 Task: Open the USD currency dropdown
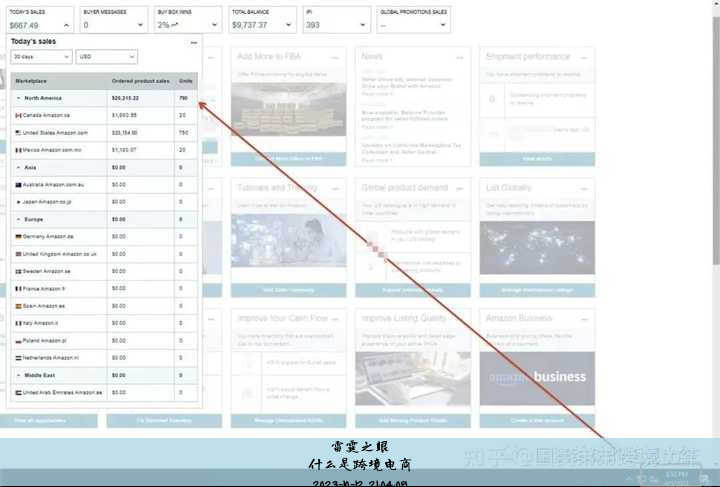(x=105, y=58)
